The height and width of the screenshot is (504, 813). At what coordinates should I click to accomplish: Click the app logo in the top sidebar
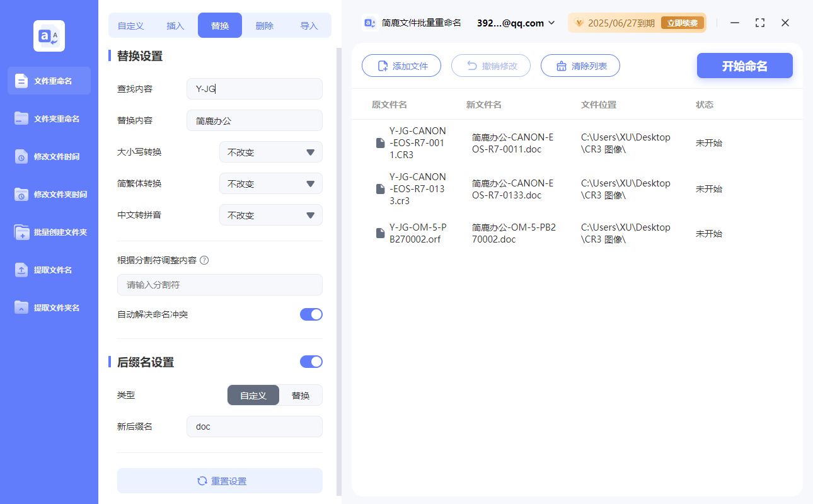49,36
